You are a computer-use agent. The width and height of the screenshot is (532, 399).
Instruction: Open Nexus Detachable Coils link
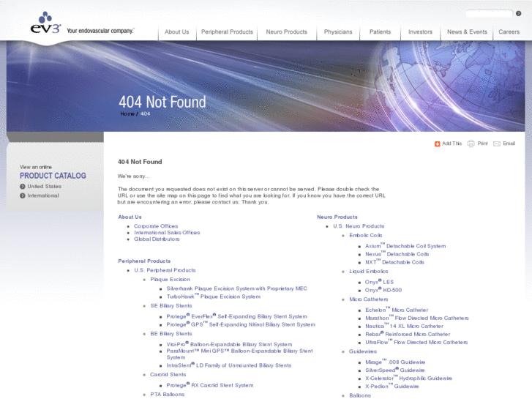pos(397,254)
